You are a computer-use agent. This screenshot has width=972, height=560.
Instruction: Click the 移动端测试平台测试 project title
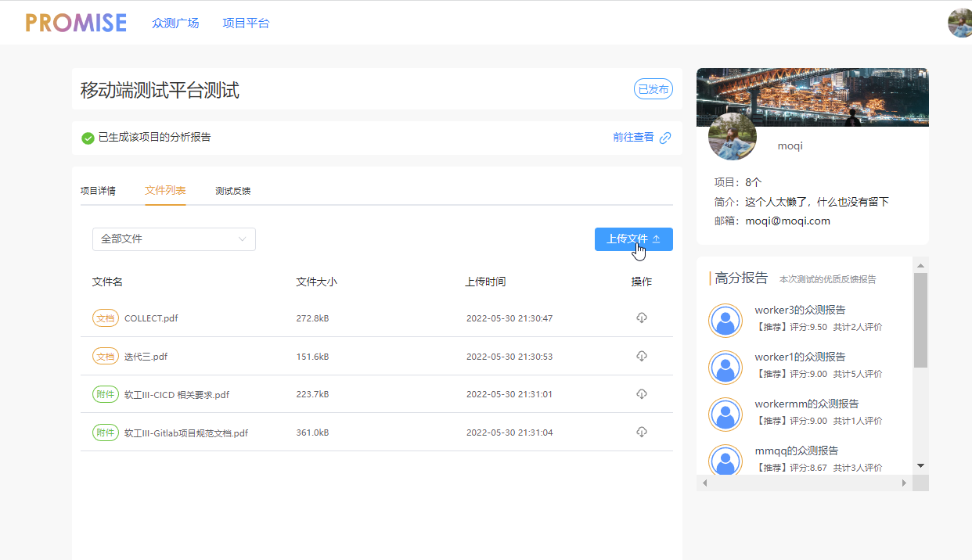[x=160, y=90]
